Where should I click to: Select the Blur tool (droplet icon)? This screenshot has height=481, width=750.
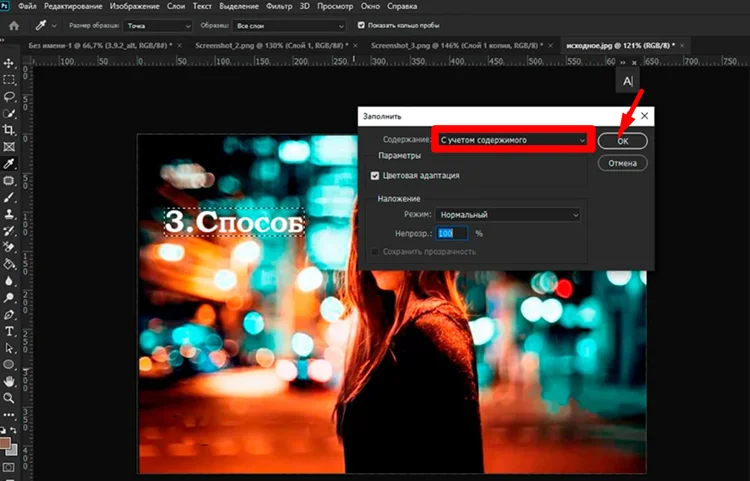(9, 281)
